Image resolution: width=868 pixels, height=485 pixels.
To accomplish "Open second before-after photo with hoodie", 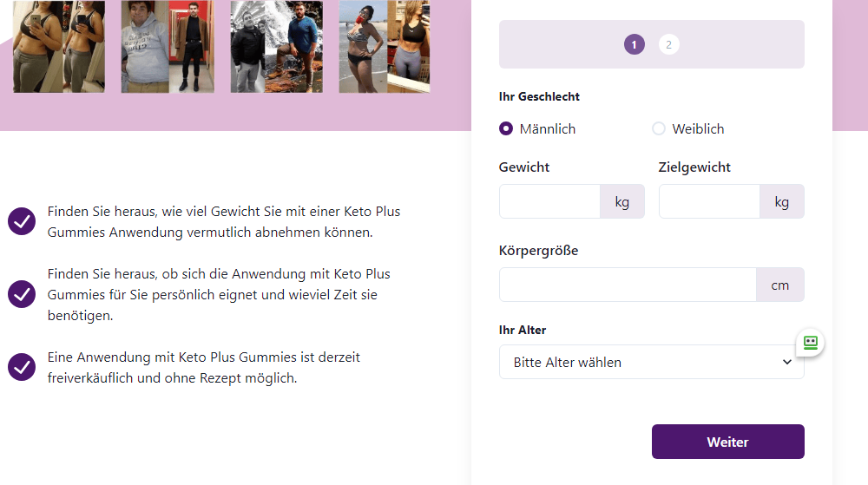I will tap(168, 46).
